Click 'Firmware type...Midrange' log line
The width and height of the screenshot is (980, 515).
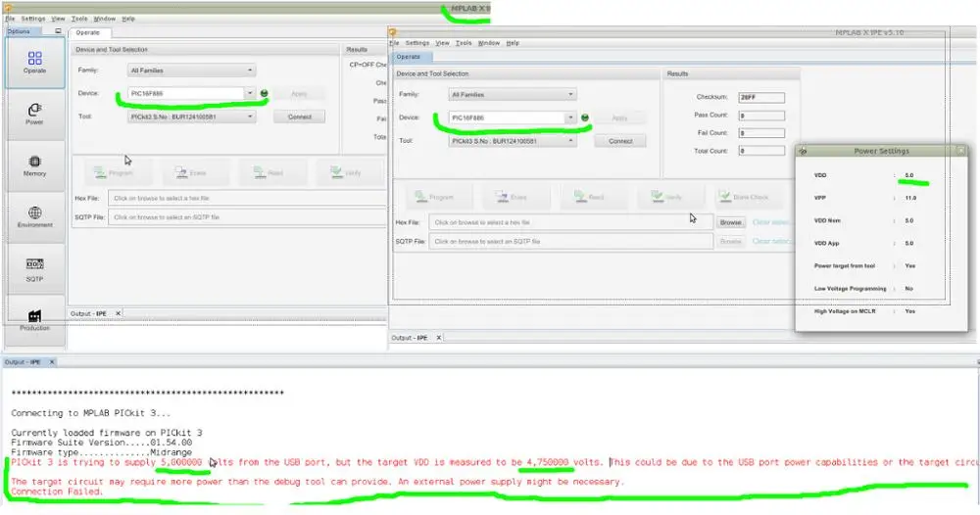pos(101,452)
